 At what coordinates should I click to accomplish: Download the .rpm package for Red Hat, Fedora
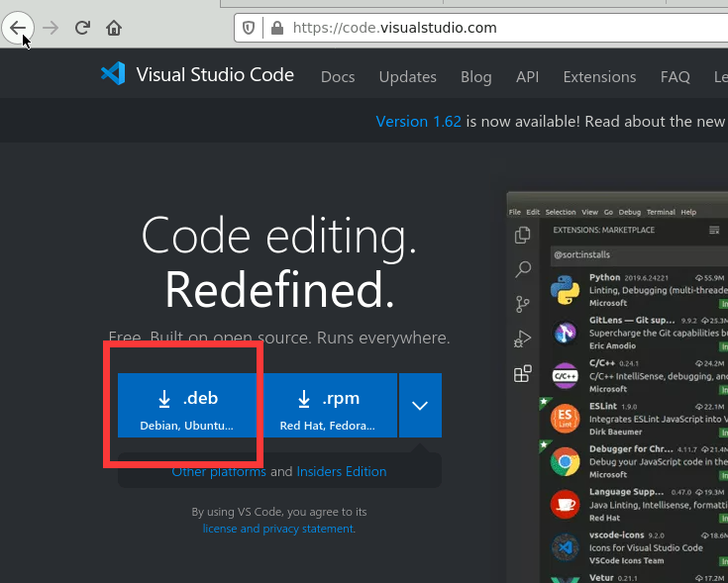[x=327, y=406]
